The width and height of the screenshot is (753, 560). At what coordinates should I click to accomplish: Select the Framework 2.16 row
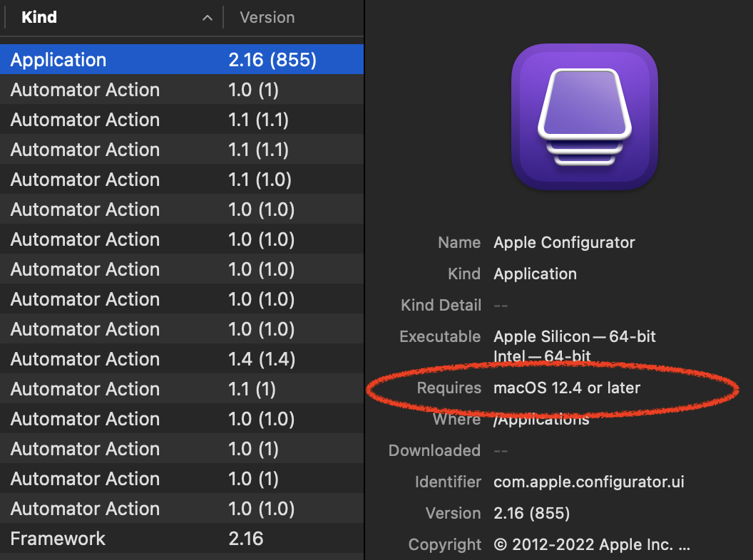(x=182, y=539)
